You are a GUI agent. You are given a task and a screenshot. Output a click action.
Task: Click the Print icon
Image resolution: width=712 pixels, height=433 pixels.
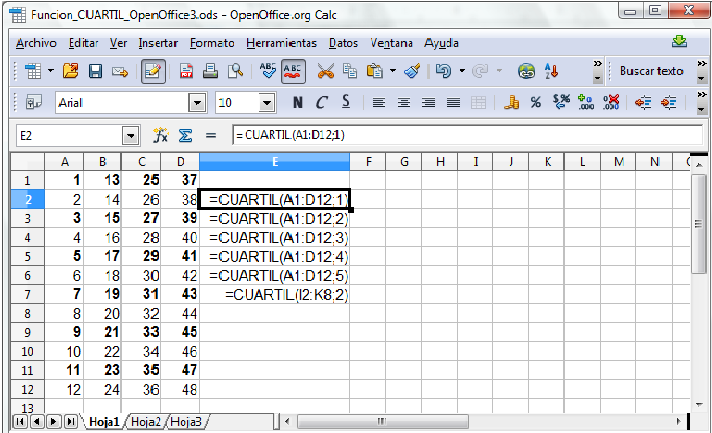[211, 71]
